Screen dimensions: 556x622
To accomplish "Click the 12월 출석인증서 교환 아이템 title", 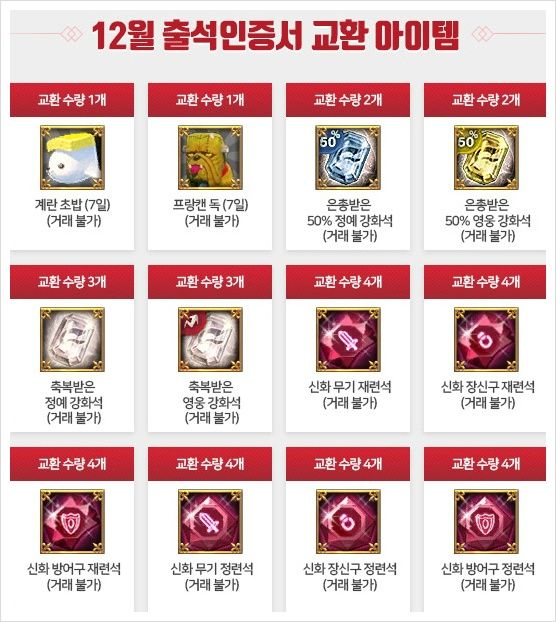I will 275,36.
